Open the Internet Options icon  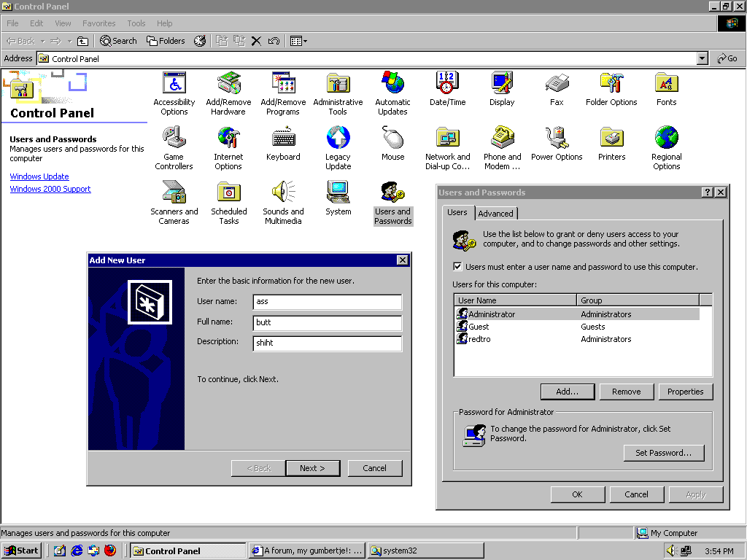pos(228,139)
